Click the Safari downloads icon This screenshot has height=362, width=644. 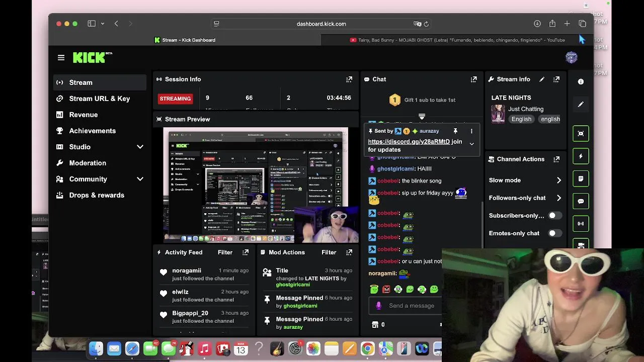[537, 24]
